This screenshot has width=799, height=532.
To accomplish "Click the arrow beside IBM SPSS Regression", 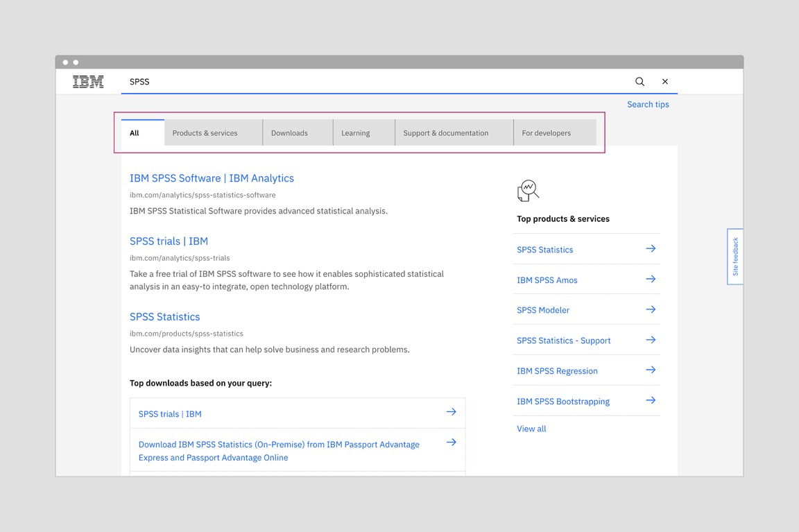I will 650,370.
